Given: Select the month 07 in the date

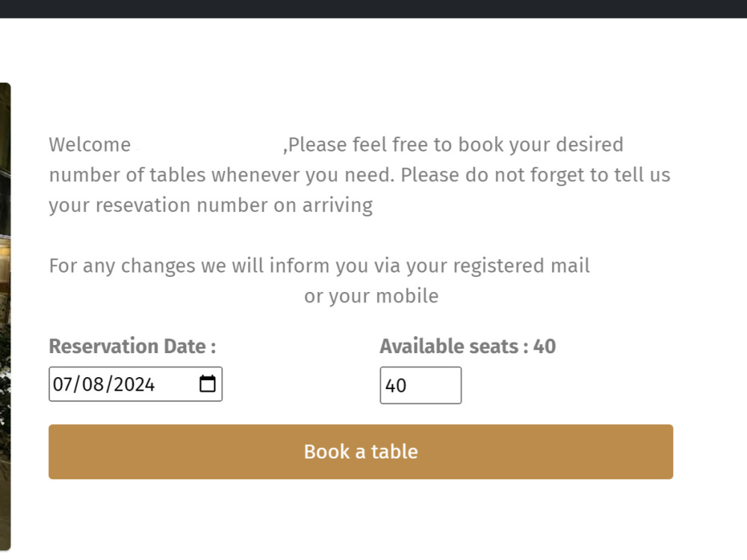Looking at the screenshot, I should [61, 385].
